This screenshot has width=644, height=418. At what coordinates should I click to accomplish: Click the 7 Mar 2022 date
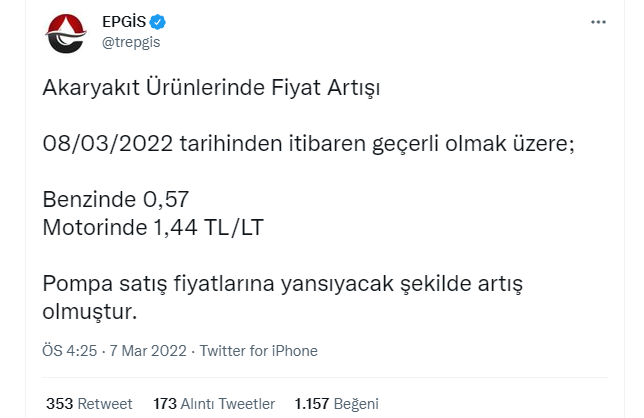[149, 351]
